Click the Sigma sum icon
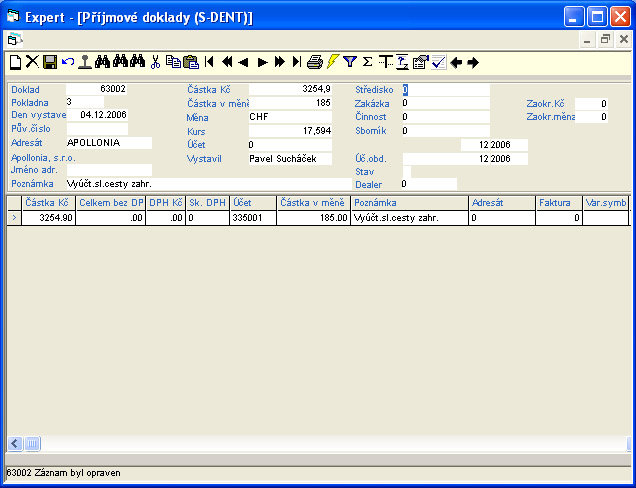The width and height of the screenshot is (636, 488). coord(367,62)
